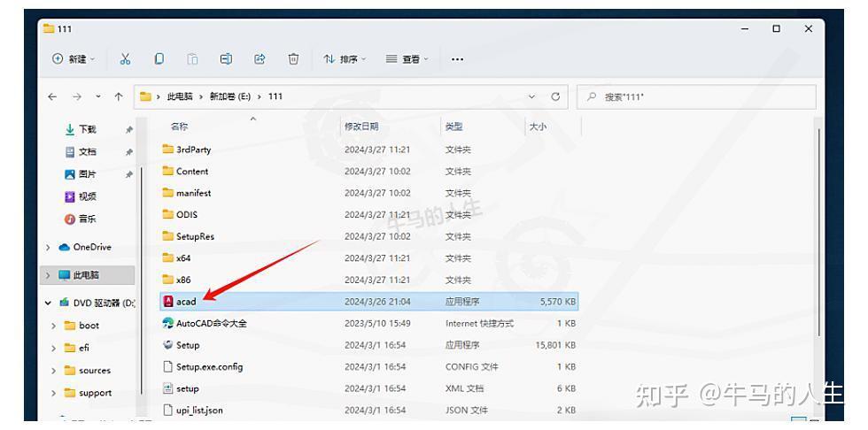
Task: Expand the support folder tree node
Action: [x=54, y=394]
